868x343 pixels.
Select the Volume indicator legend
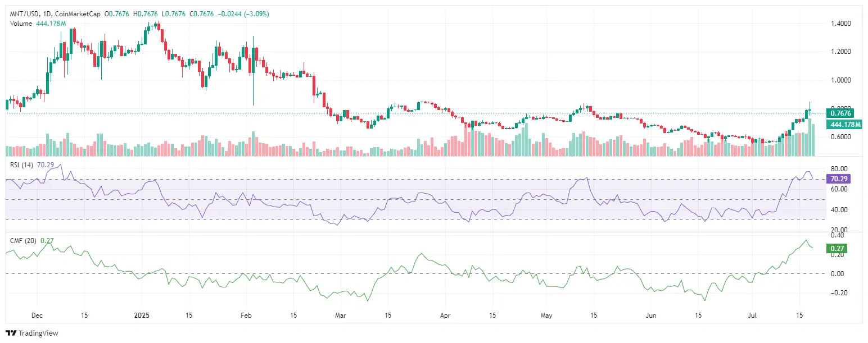coord(38,23)
